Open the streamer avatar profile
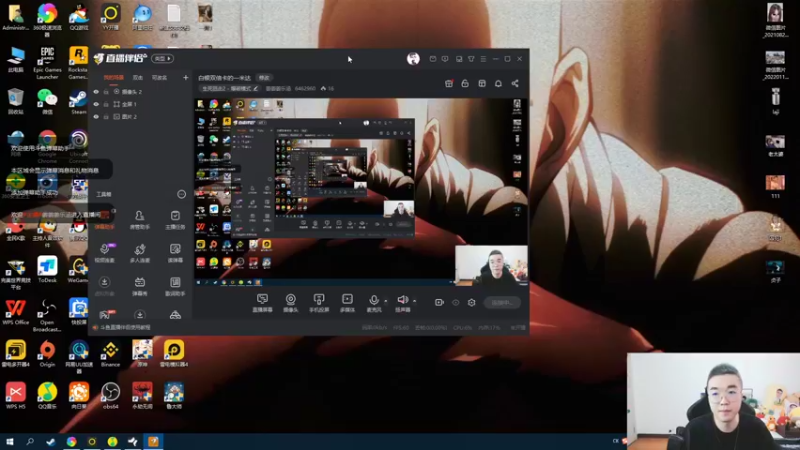This screenshot has height=450, width=800. click(x=413, y=59)
